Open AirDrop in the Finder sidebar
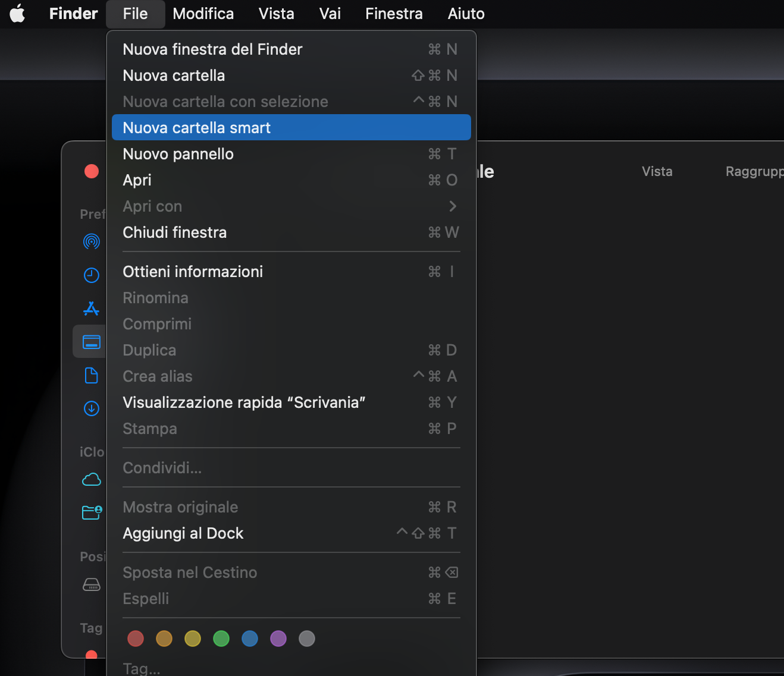This screenshot has width=784, height=676. (x=91, y=242)
